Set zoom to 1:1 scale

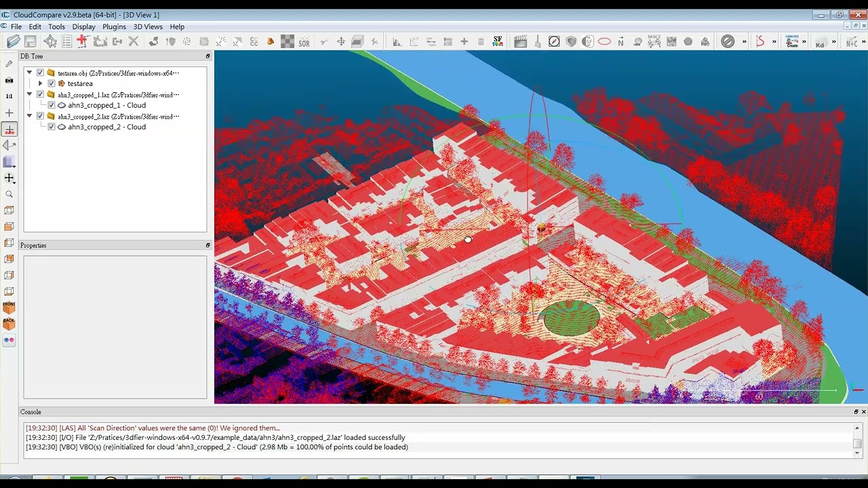(x=9, y=96)
